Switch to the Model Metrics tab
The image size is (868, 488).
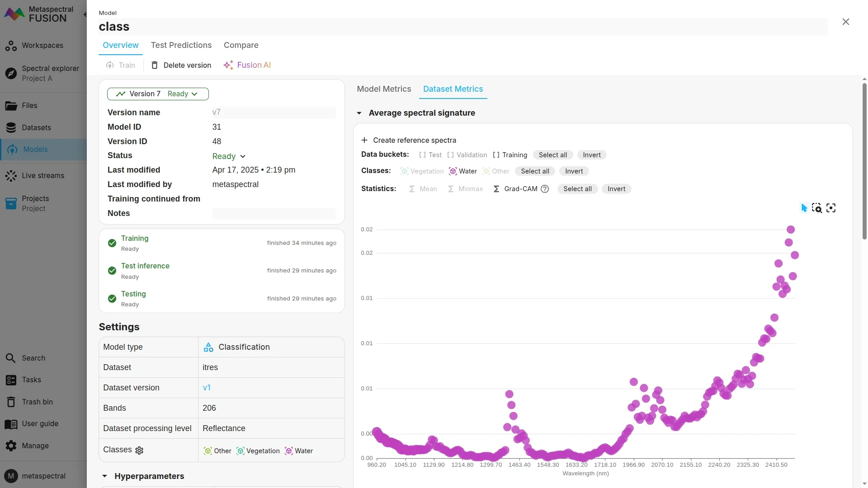(384, 89)
